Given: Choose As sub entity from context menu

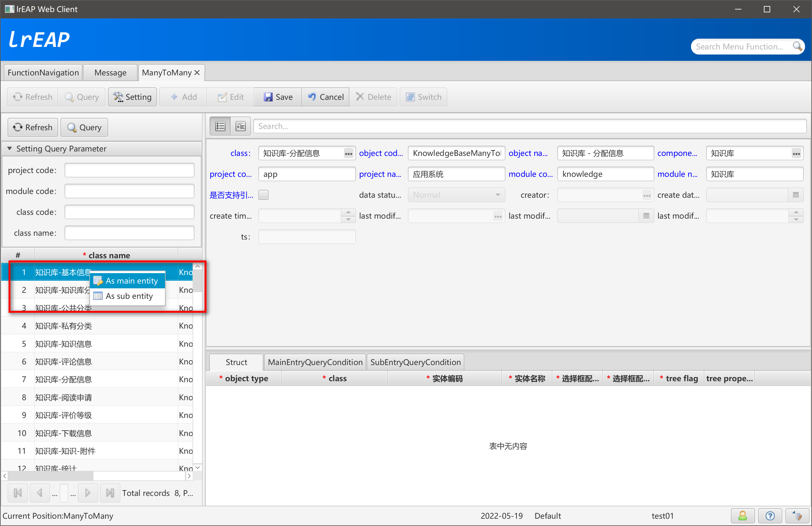Looking at the screenshot, I should (128, 296).
